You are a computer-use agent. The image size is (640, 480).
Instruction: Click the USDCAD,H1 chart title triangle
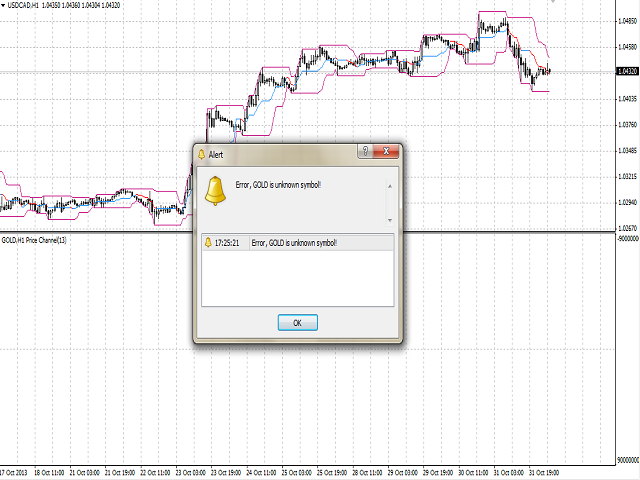(3, 5)
